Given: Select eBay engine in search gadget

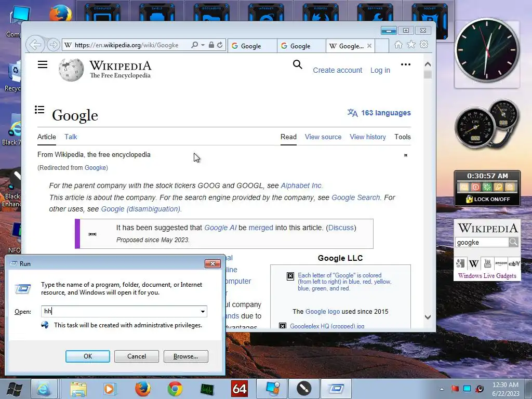Looking at the screenshot, I should pyautogui.click(x=514, y=263).
